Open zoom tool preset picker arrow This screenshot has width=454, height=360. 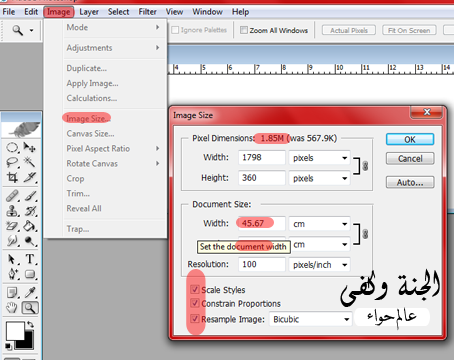31,30
